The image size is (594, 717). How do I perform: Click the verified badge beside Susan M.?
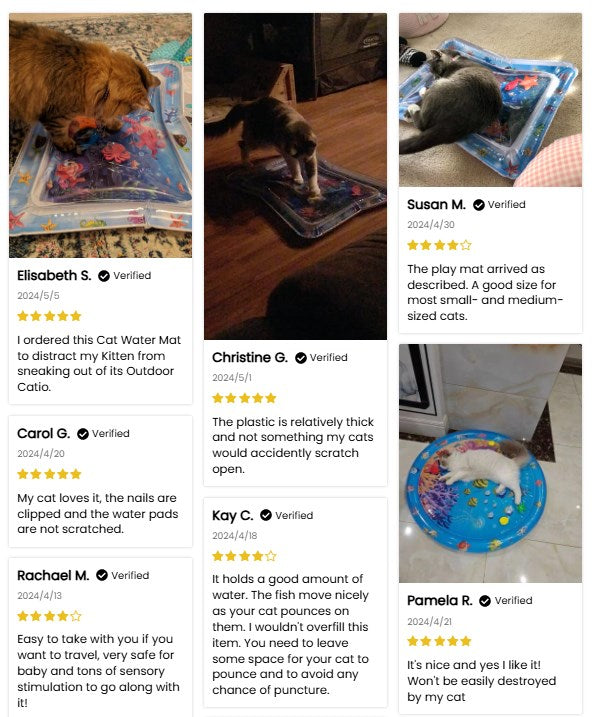478,205
